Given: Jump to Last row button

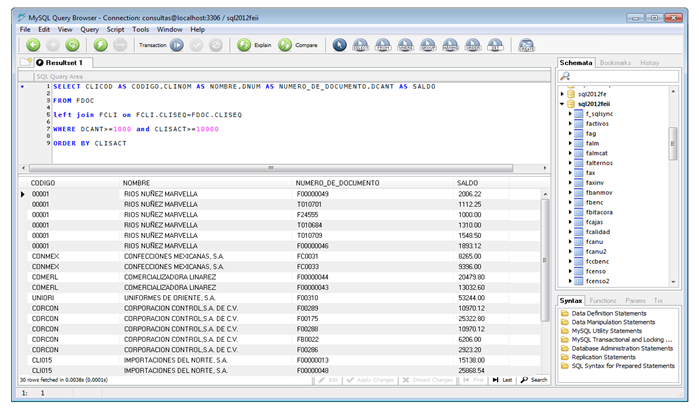Looking at the screenshot, I should click(x=502, y=380).
